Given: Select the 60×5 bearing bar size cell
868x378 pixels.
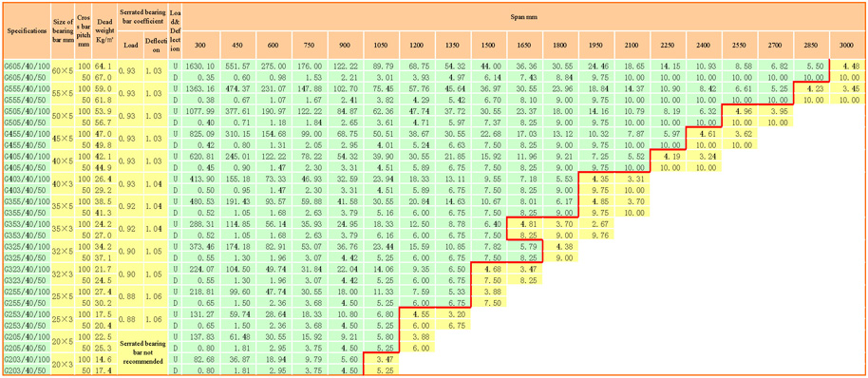Looking at the screenshot, I should [62, 69].
